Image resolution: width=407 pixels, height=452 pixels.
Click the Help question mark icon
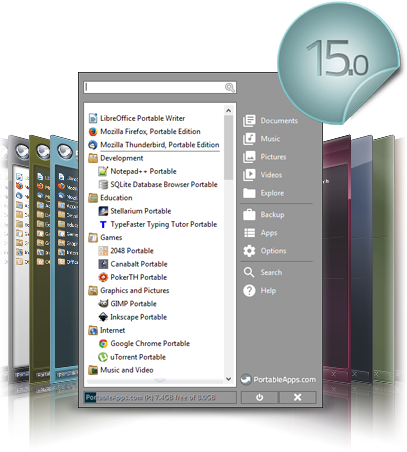[x=249, y=290]
